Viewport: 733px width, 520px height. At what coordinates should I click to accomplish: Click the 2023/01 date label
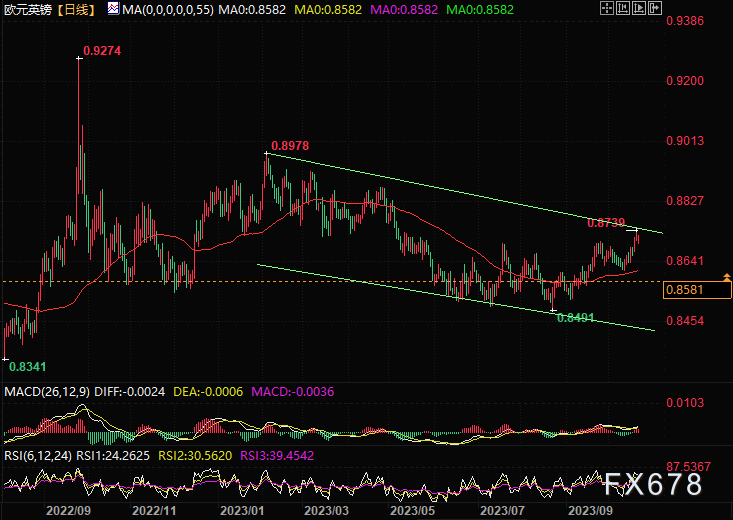coord(242,511)
